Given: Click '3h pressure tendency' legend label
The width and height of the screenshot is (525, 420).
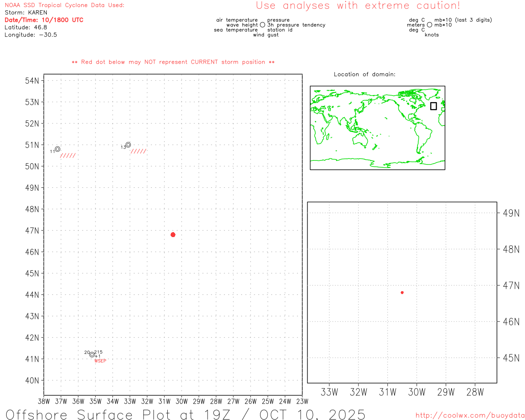Looking at the screenshot, I should pyautogui.click(x=296, y=25).
